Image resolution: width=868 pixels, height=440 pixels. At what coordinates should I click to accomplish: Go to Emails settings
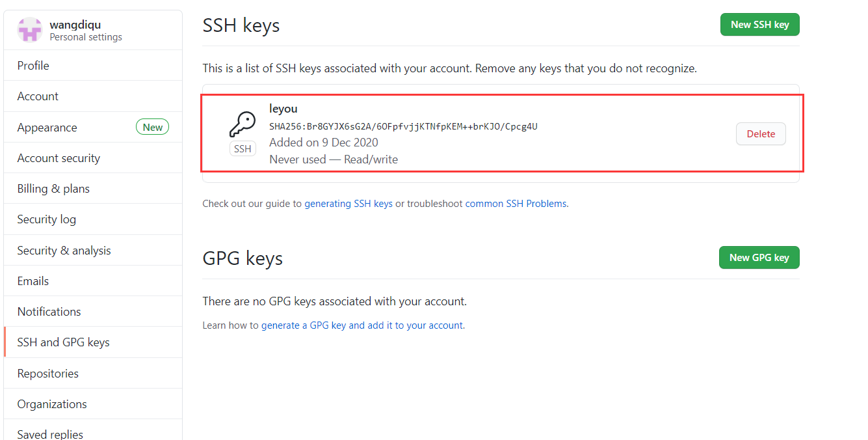[x=33, y=281]
